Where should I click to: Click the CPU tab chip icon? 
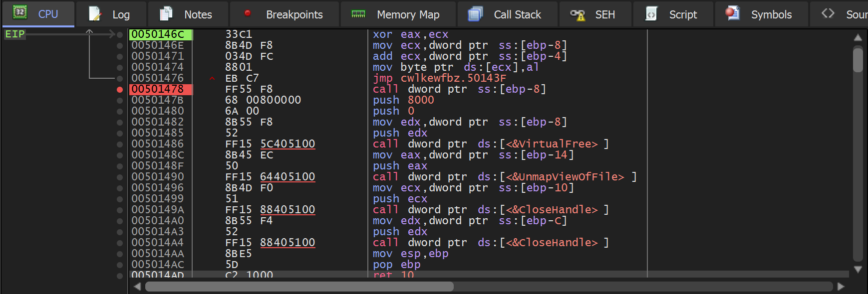click(20, 13)
